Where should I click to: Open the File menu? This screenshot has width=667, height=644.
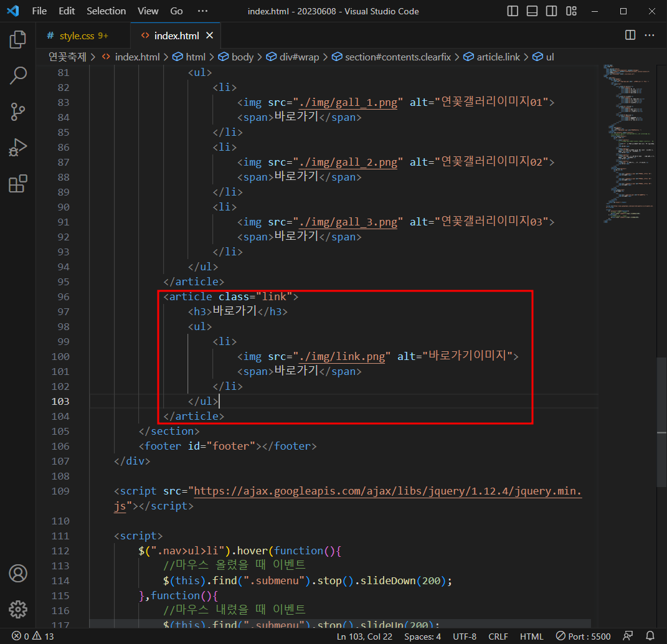pos(39,11)
